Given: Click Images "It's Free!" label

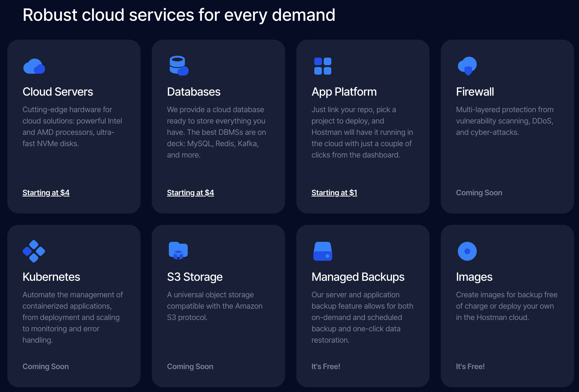Looking at the screenshot, I should click(470, 366).
